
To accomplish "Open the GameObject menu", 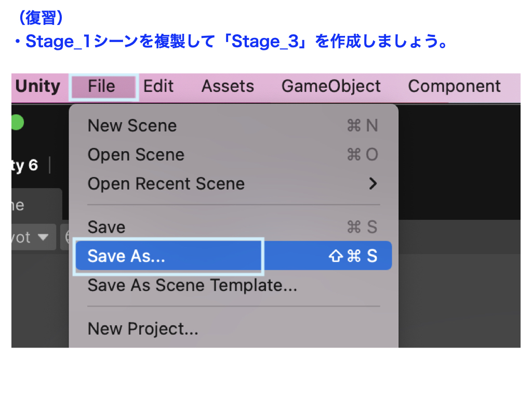I will coord(331,86).
